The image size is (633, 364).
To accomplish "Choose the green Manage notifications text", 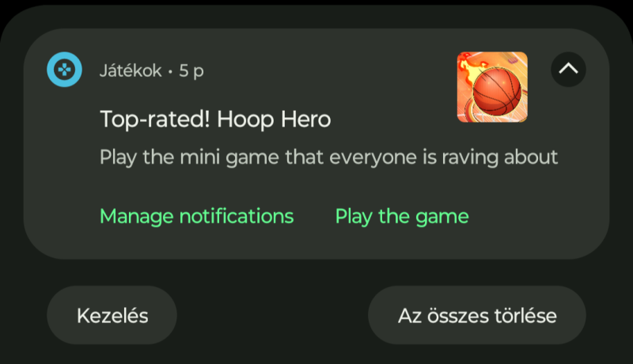I will 196,216.
